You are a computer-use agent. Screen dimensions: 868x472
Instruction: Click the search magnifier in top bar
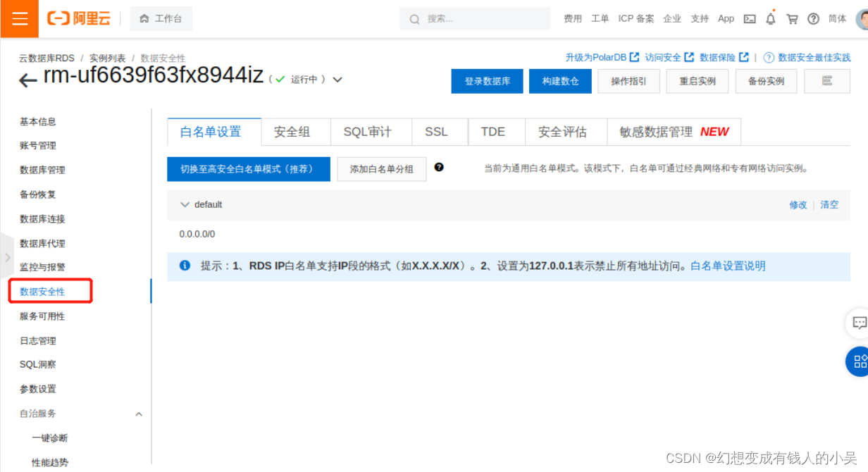(x=415, y=19)
